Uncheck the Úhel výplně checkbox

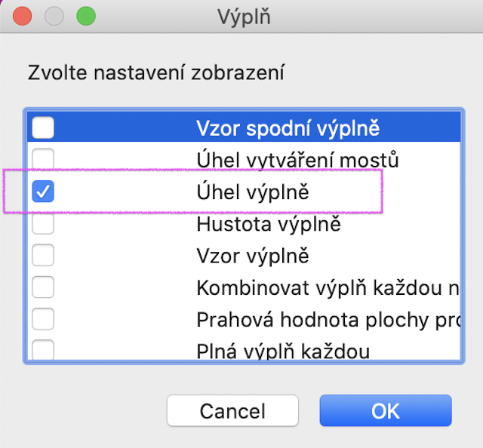[x=43, y=192]
